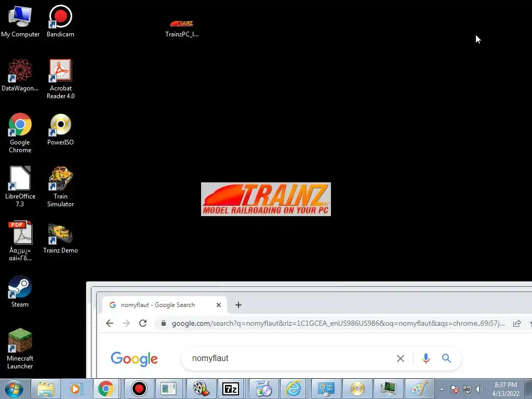532x399 pixels.
Task: Switch to Bandicam in the taskbar
Action: pyautogui.click(x=139, y=389)
